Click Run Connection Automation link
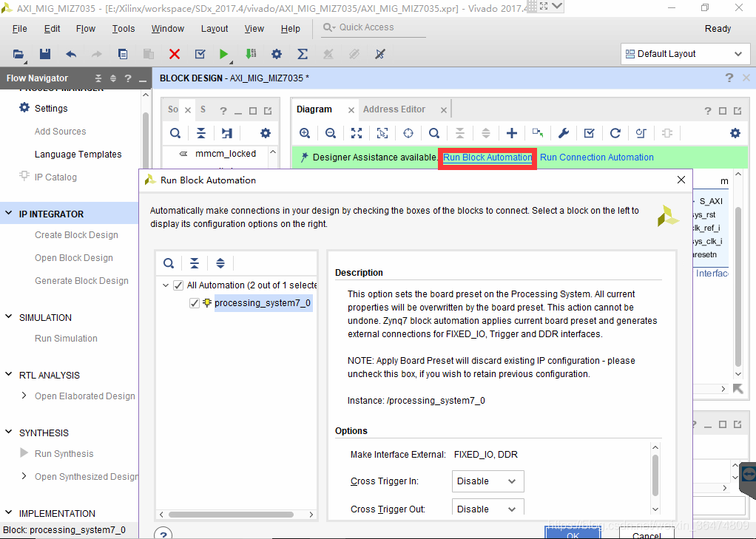This screenshot has width=756, height=539. 596,157
